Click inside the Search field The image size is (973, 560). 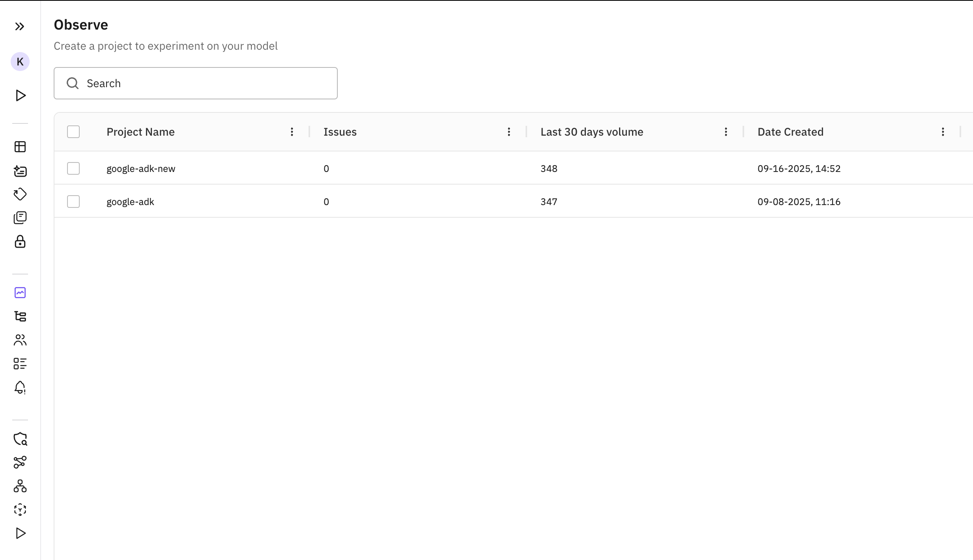[196, 83]
